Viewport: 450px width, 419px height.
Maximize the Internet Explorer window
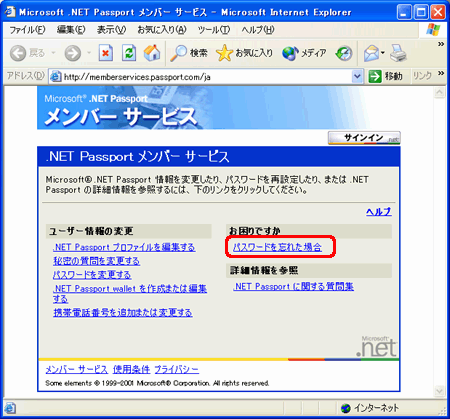click(421, 13)
